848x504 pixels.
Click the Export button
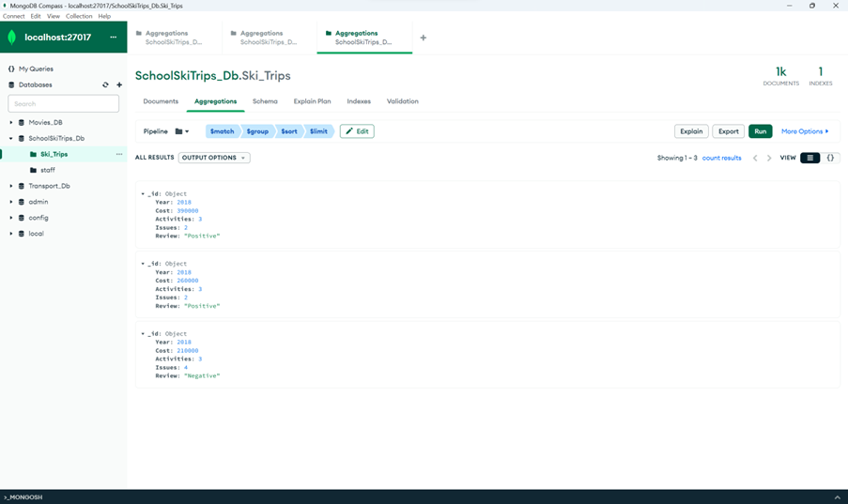pyautogui.click(x=729, y=131)
